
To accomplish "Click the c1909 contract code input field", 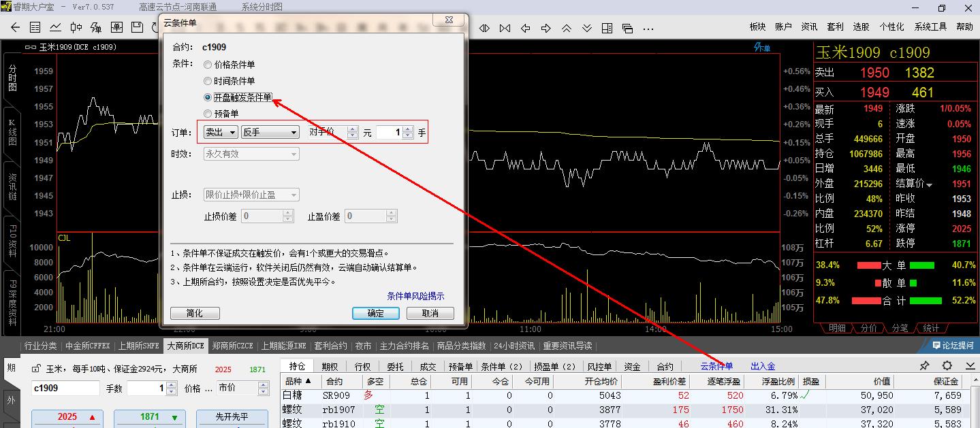I will coord(65,388).
